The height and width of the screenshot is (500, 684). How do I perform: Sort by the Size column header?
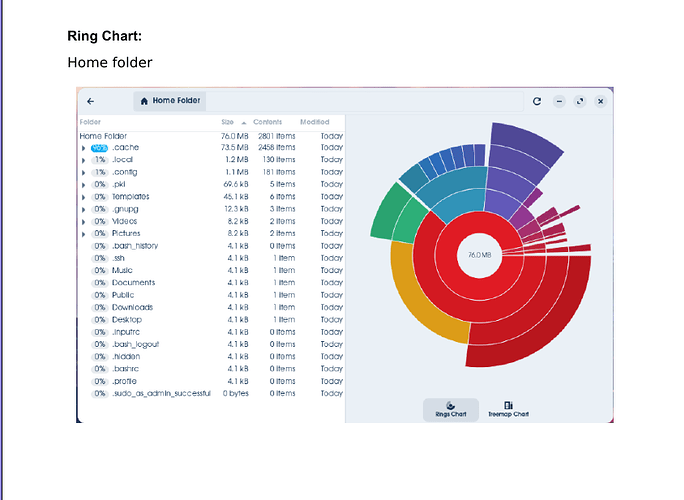click(227, 122)
